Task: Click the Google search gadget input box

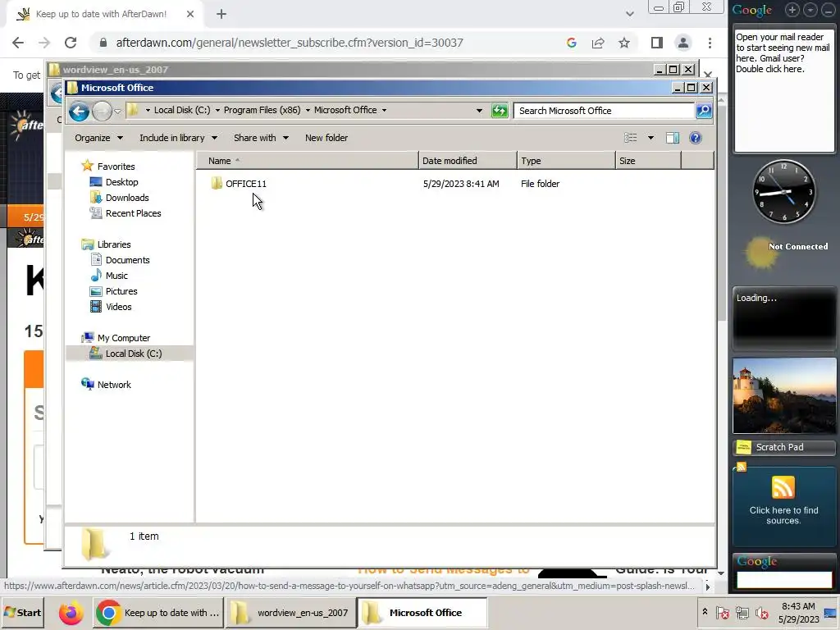Action: click(783, 580)
